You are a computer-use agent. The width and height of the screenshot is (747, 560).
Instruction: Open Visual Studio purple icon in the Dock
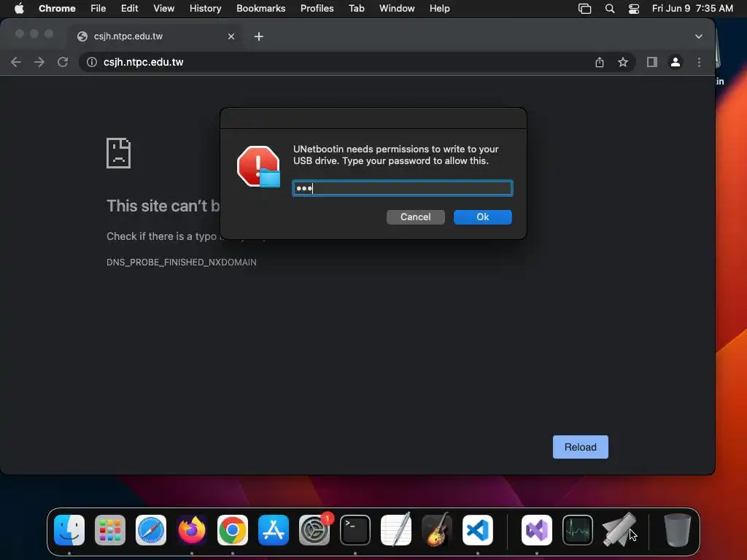point(537,530)
